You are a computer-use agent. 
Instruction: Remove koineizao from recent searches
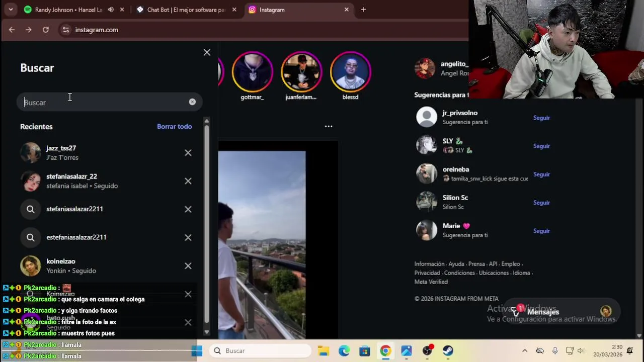(188, 266)
